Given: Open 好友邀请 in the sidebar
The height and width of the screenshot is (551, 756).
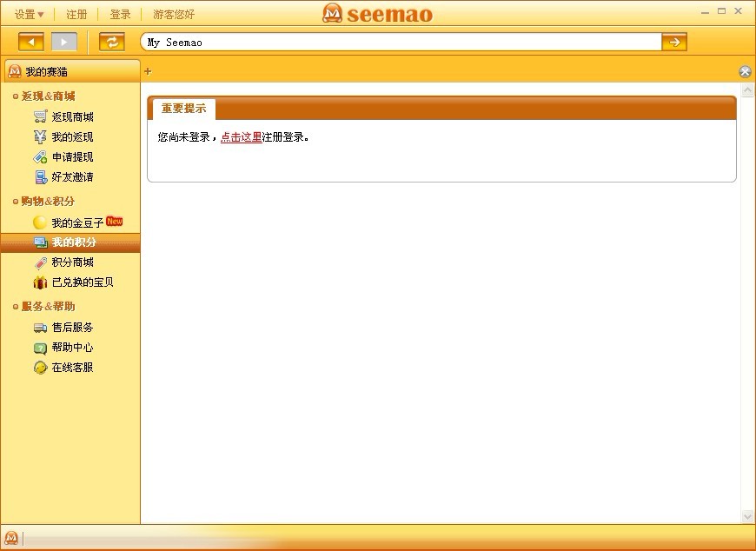Looking at the screenshot, I should (72, 177).
